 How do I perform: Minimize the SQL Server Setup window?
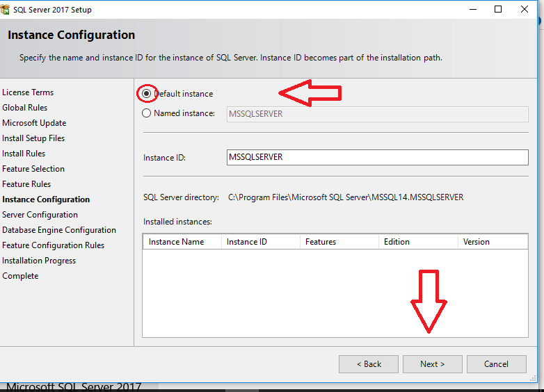[x=473, y=10]
